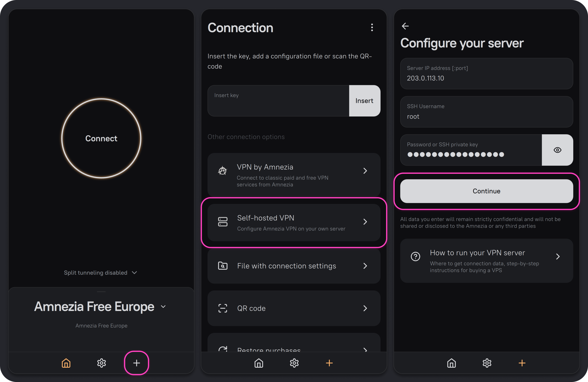Expand the Amnezia Free Europe server list
This screenshot has width=588, height=382.
[x=100, y=307]
